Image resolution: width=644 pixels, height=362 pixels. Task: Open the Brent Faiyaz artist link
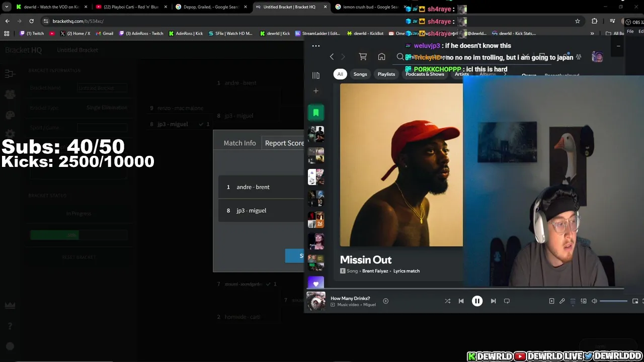pyautogui.click(x=375, y=271)
